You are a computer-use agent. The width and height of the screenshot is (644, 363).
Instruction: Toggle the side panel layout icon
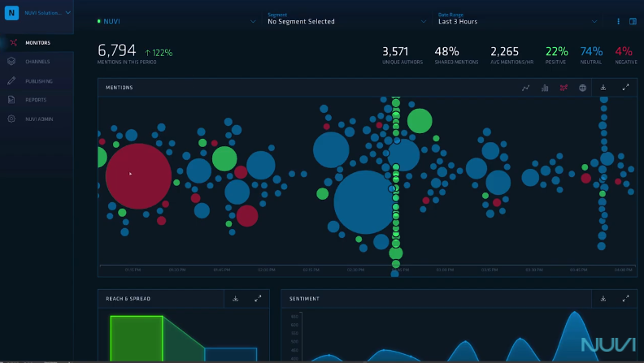pos(633,21)
